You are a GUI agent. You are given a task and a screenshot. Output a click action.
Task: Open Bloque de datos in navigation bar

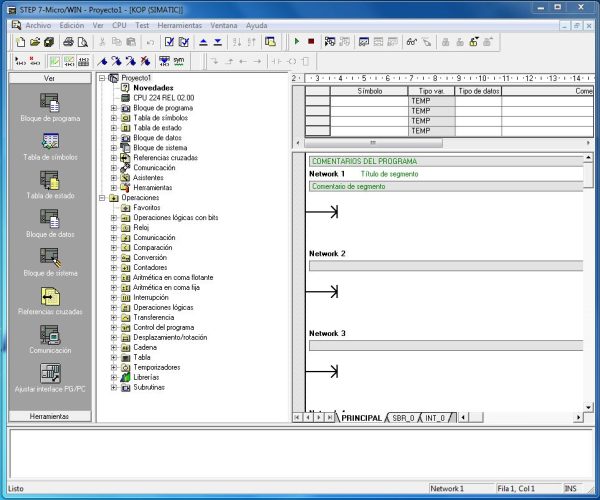point(50,223)
